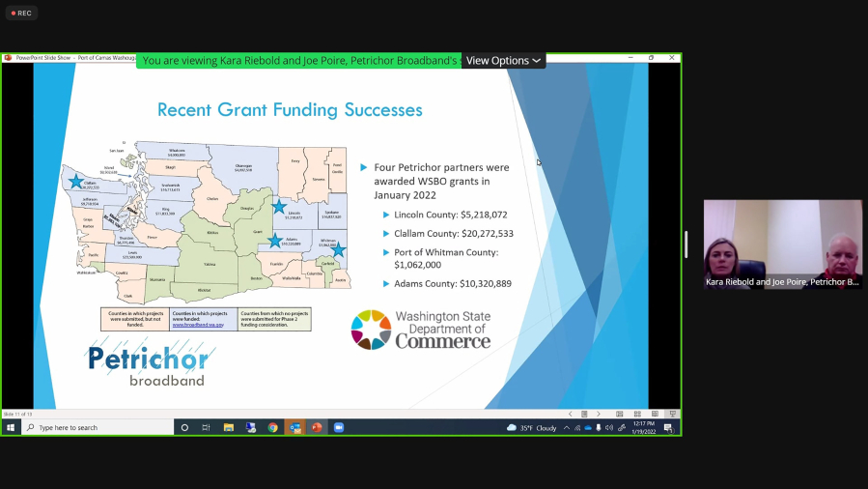Expand the hidden system tray icons
This screenshot has height=489, width=868.
567,427
